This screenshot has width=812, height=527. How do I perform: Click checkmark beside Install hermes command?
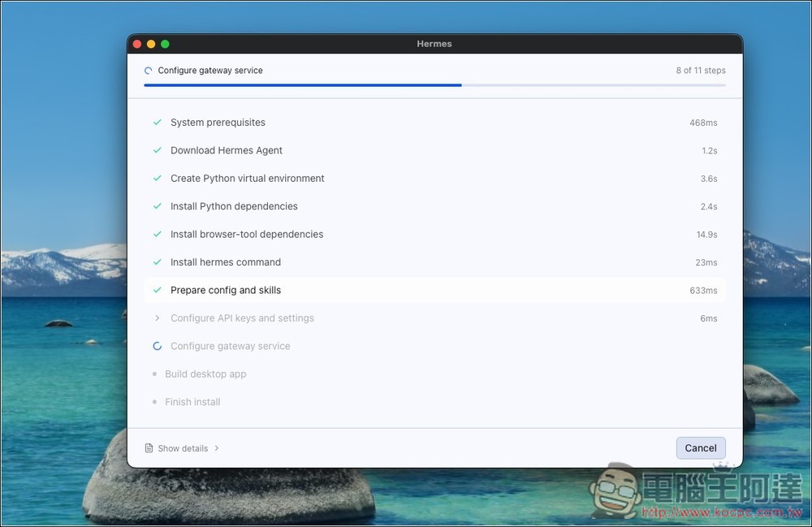click(158, 262)
